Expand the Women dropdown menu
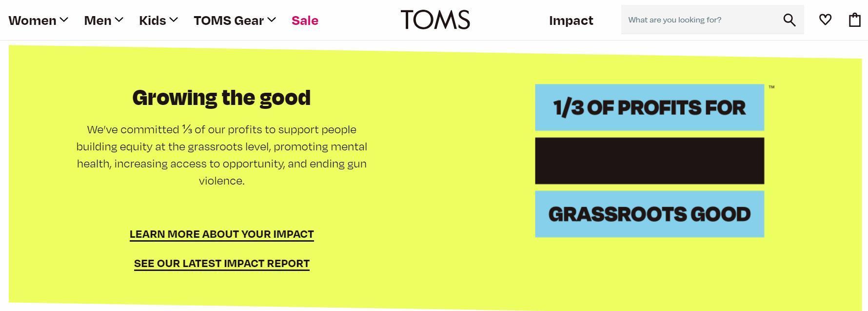868x311 pixels. click(39, 21)
